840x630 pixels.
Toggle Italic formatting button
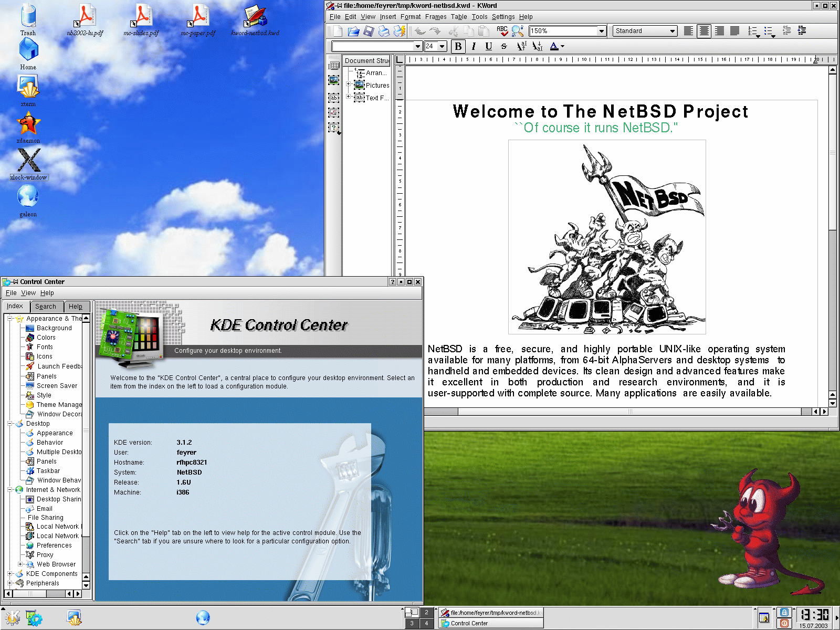pos(474,47)
